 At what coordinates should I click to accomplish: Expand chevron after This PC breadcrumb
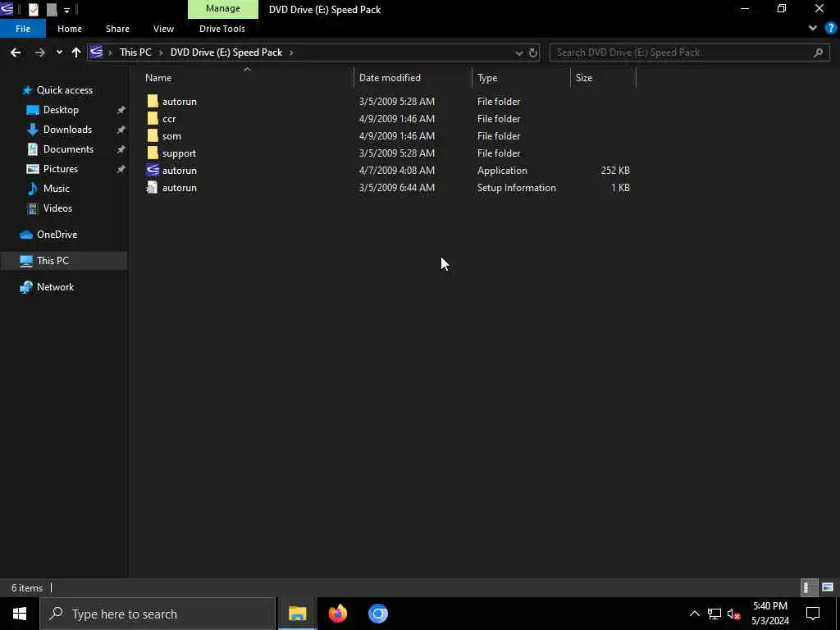coord(160,52)
